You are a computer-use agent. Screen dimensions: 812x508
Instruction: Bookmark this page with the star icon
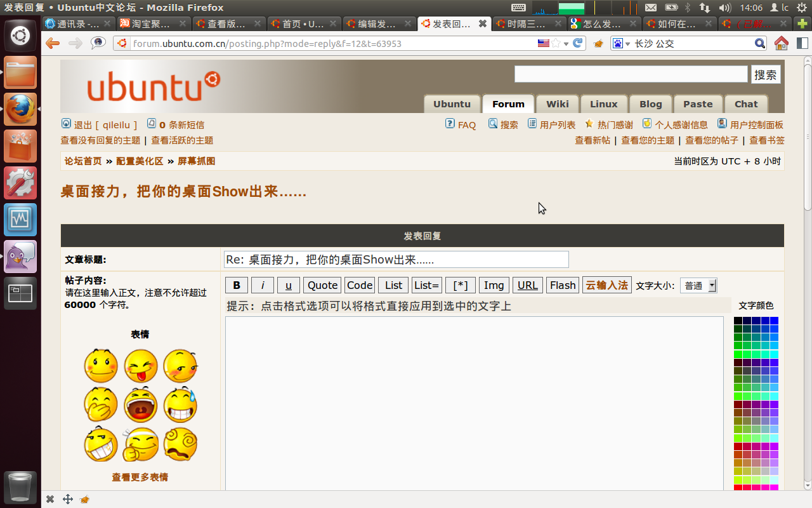[556, 43]
